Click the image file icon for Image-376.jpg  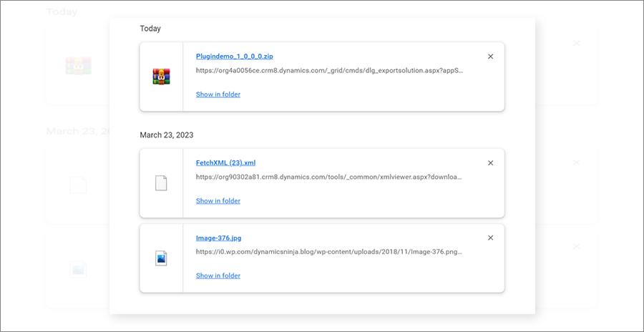tap(161, 258)
